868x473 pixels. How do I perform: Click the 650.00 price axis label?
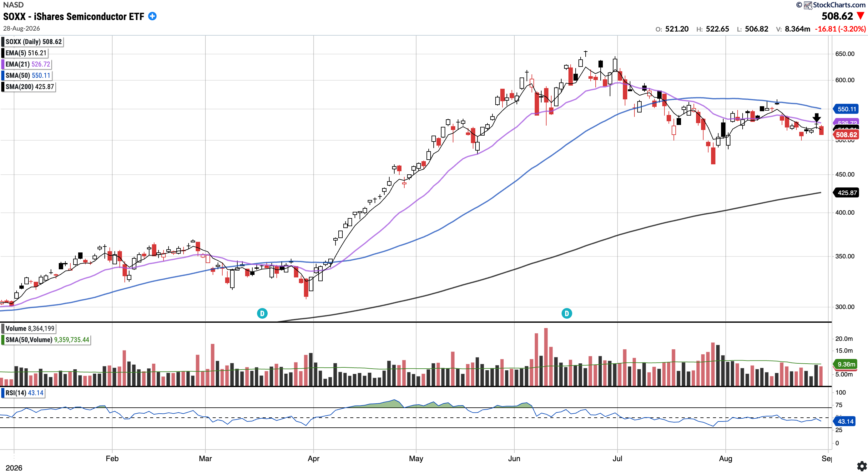tap(845, 54)
